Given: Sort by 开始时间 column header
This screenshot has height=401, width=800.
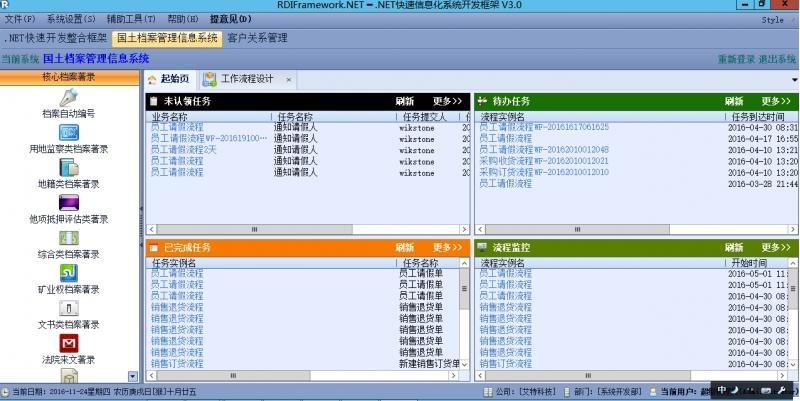Looking at the screenshot, I should point(749,263).
